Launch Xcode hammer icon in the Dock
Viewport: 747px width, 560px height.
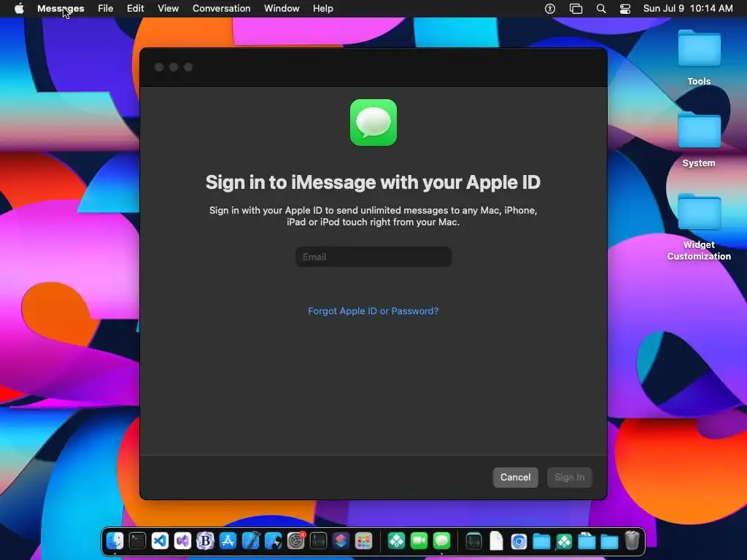(251, 541)
